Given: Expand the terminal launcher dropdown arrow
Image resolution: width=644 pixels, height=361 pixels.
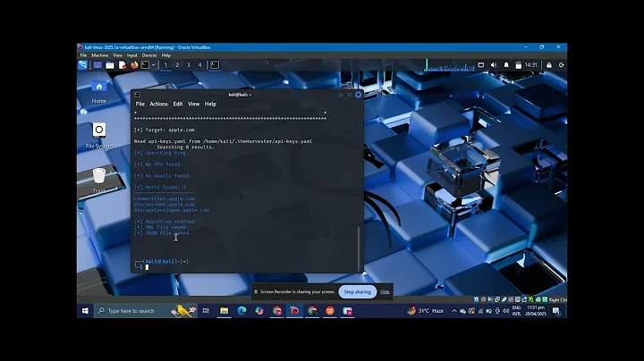Looking at the screenshot, I should (x=153, y=65).
